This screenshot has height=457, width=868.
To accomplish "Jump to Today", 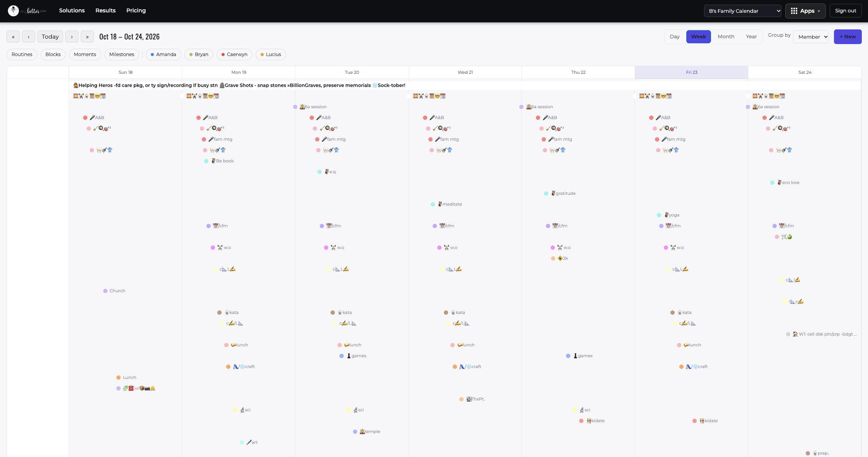I will 50,37.
